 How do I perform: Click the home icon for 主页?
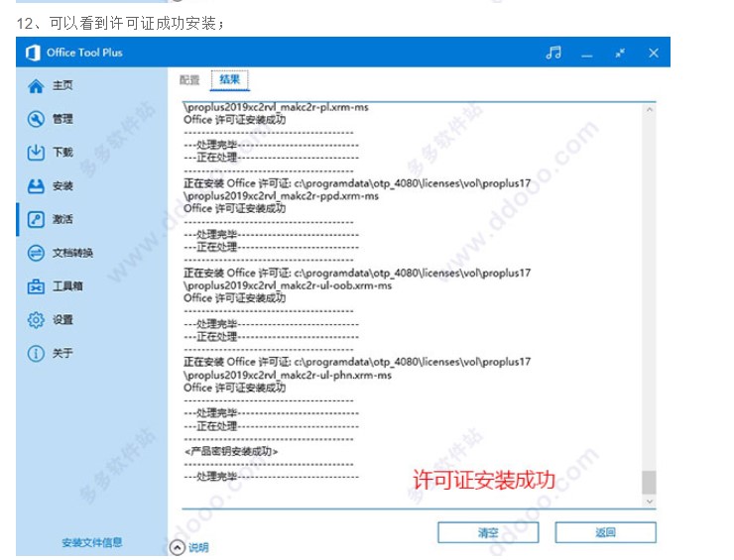[36, 85]
